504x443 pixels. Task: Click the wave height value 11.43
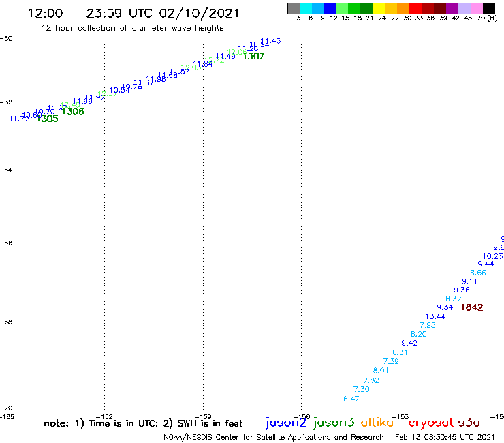click(x=270, y=41)
